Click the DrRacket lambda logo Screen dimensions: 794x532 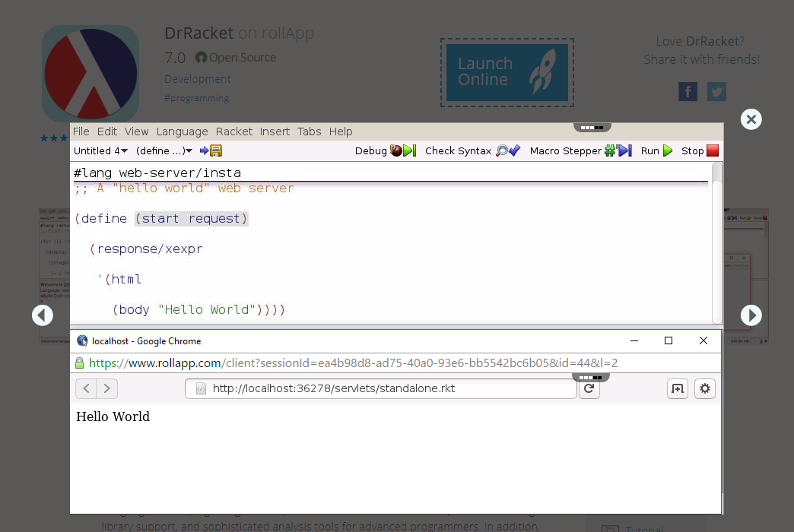91,74
